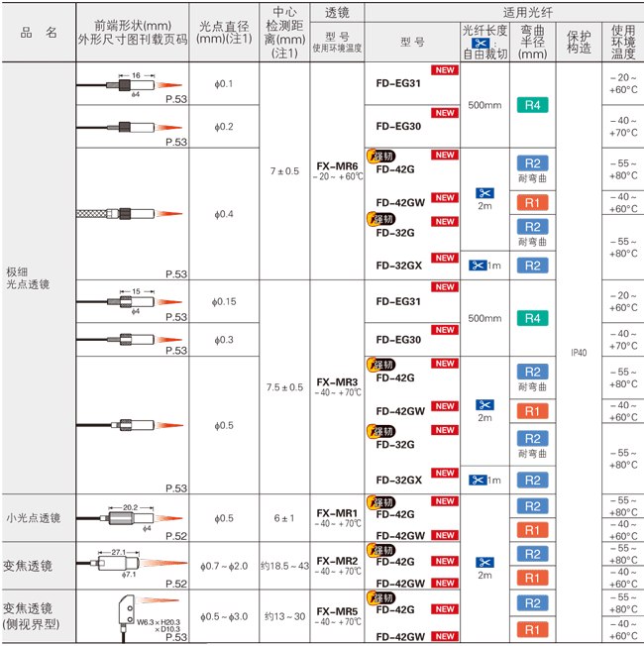
Task: Click FD-EG30 in the FX-MR6 group
Action: pyautogui.click(x=398, y=126)
